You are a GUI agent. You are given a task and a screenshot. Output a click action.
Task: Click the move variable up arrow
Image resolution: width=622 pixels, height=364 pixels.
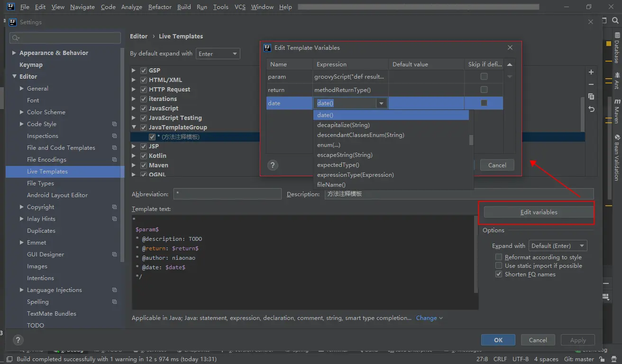tap(510, 64)
